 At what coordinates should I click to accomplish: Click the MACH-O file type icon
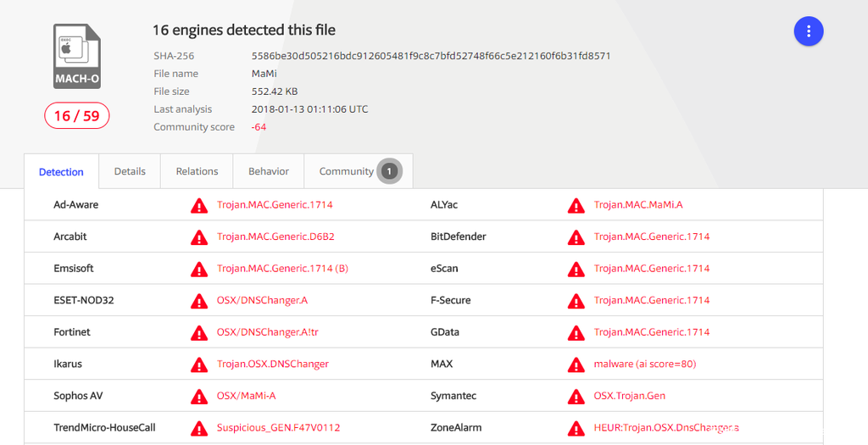click(x=77, y=55)
